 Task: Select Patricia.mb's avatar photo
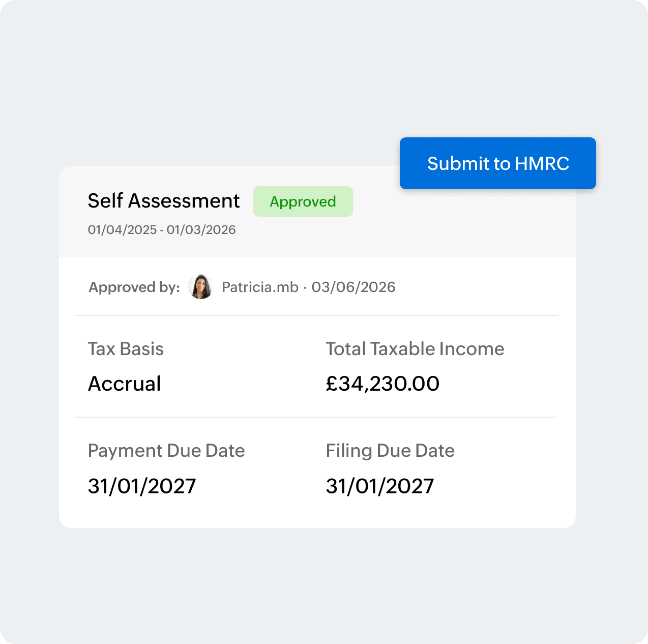coord(200,287)
